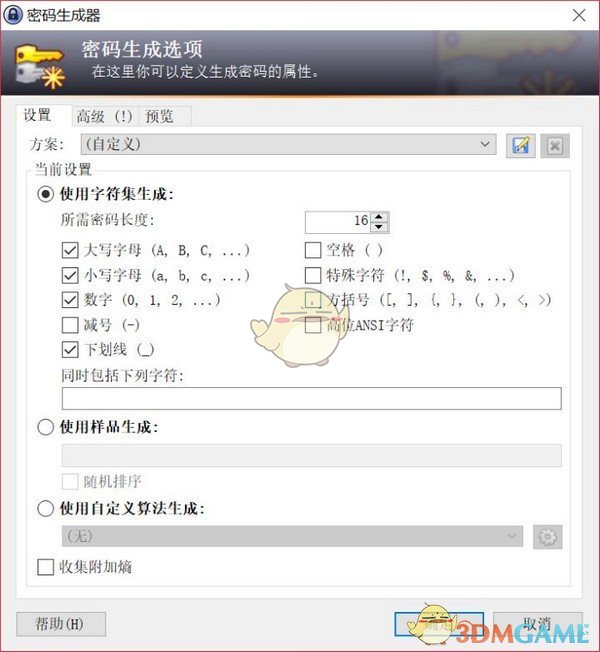
Task: Click the delete profile icon
Action: click(555, 146)
